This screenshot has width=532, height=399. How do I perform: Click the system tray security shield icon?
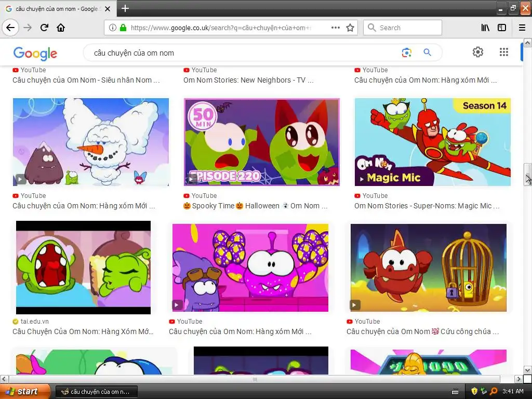[x=474, y=392]
